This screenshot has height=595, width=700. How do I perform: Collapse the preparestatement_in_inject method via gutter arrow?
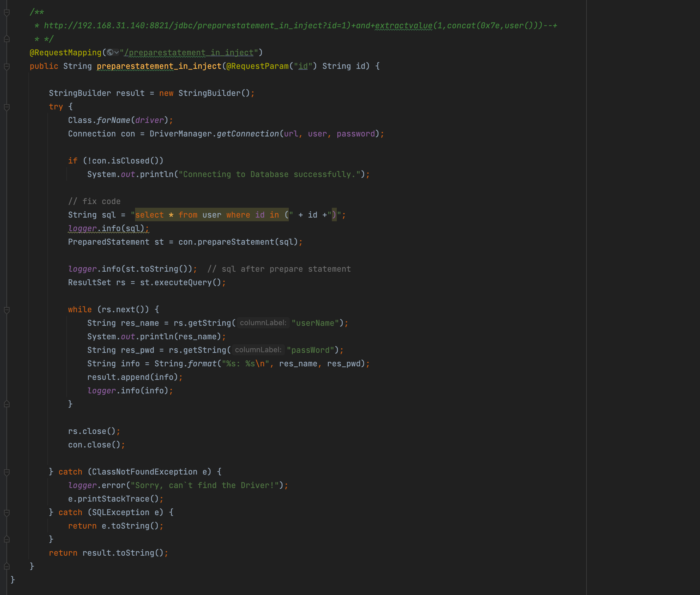click(6, 66)
